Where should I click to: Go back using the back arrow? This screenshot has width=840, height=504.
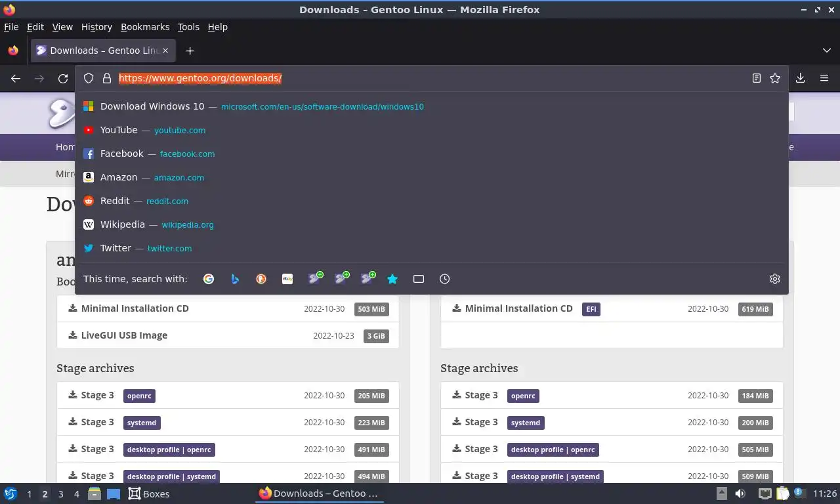(x=16, y=78)
